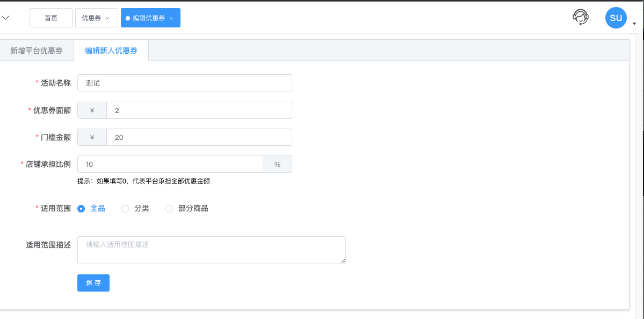644x319 pixels.
Task: Switch to the 新增平台优惠券 tab
Action: click(x=37, y=51)
